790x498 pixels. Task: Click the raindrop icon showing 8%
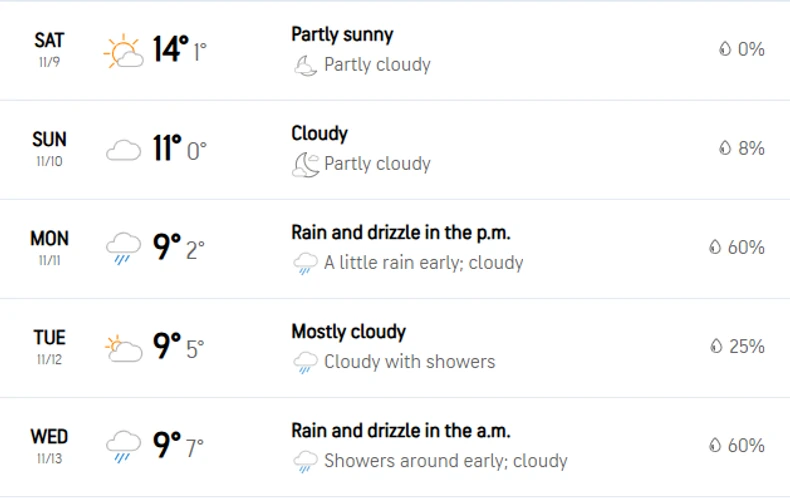pyautogui.click(x=724, y=148)
